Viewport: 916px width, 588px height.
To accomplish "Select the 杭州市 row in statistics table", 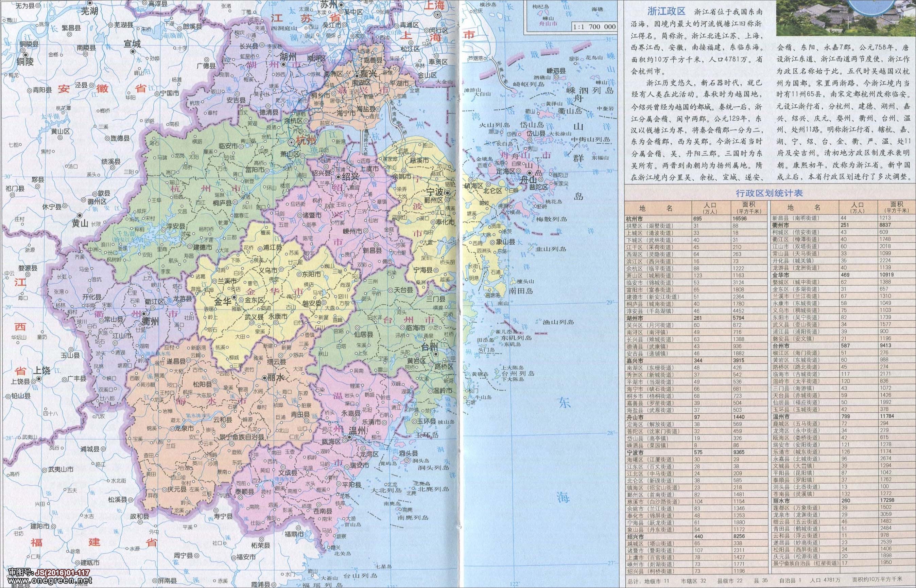I will [635, 219].
